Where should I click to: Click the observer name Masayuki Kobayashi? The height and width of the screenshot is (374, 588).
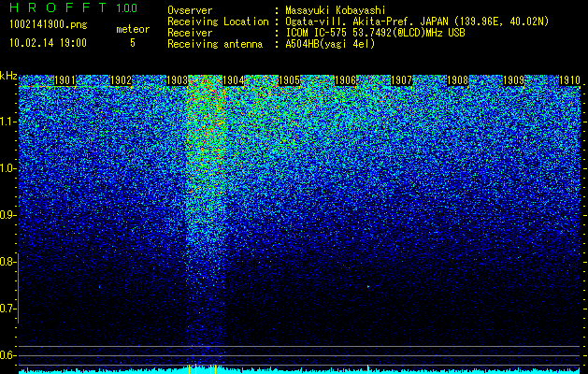click(336, 10)
